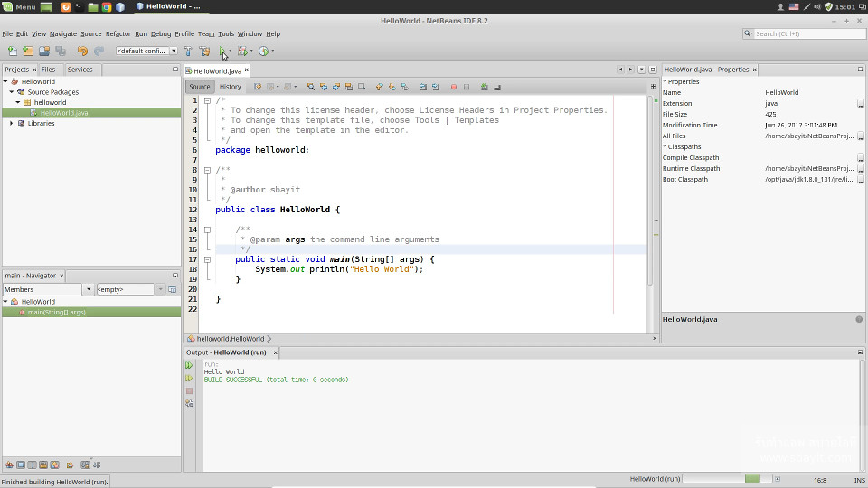868x488 pixels.
Task: Click the Shift Line Right icon
Action: pos(436,87)
